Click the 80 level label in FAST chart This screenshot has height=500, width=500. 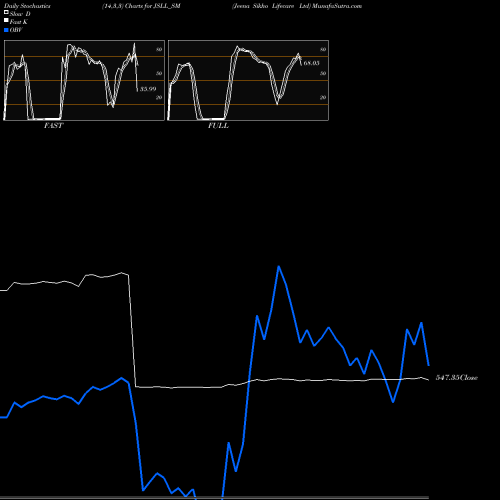[159, 49]
